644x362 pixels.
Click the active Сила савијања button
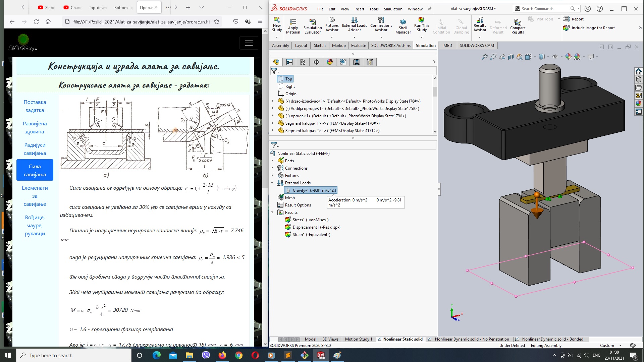pyautogui.click(x=35, y=170)
